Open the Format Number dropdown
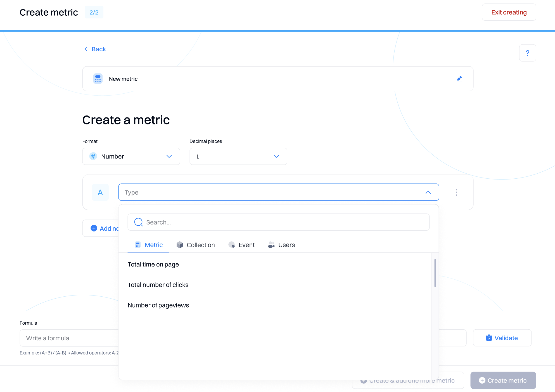Image resolution: width=555 pixels, height=392 pixels. click(x=131, y=156)
